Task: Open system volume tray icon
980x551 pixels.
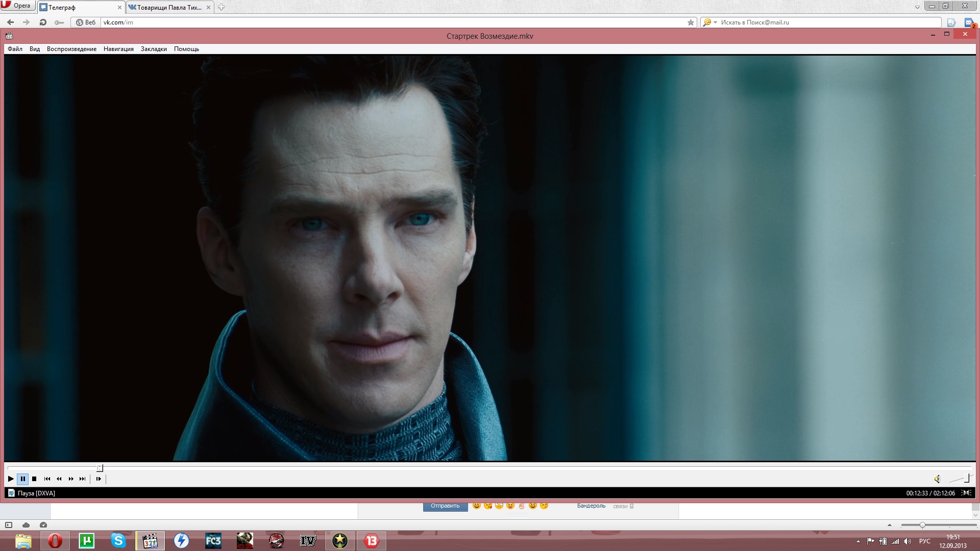Action: point(907,541)
